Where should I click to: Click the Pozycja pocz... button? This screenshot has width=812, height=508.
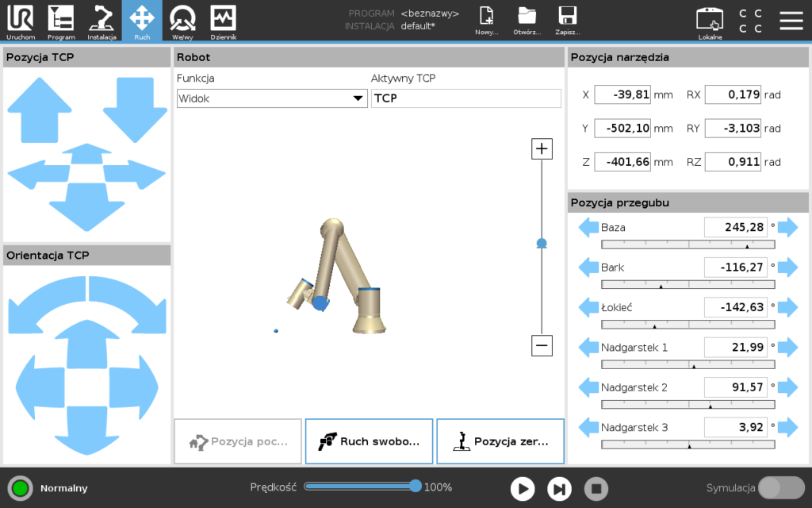click(238, 441)
